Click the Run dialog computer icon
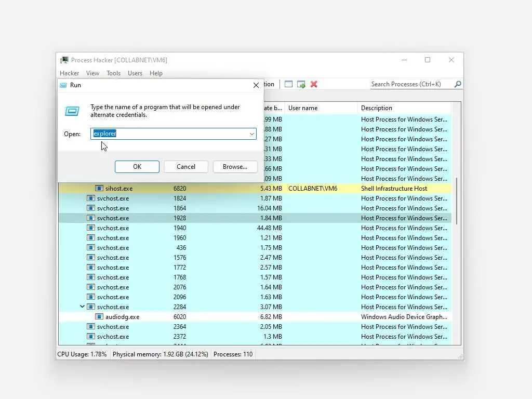The height and width of the screenshot is (399, 532). click(72, 111)
